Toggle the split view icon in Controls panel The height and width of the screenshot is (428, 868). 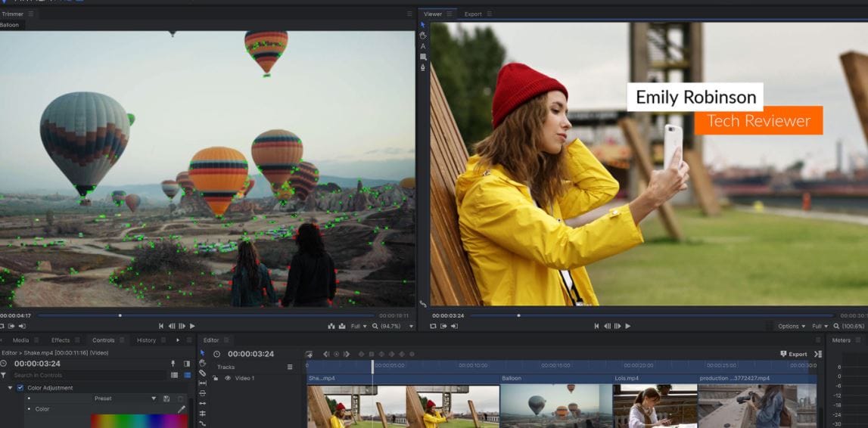point(187,363)
